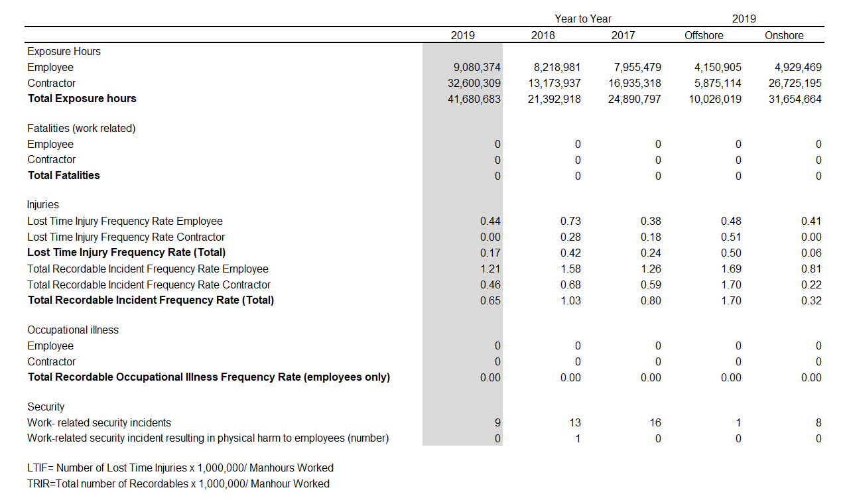Click "Total Recordable Incident Frequency Rate (Total)" label
Screen dimensions: 849x504
pos(151,300)
